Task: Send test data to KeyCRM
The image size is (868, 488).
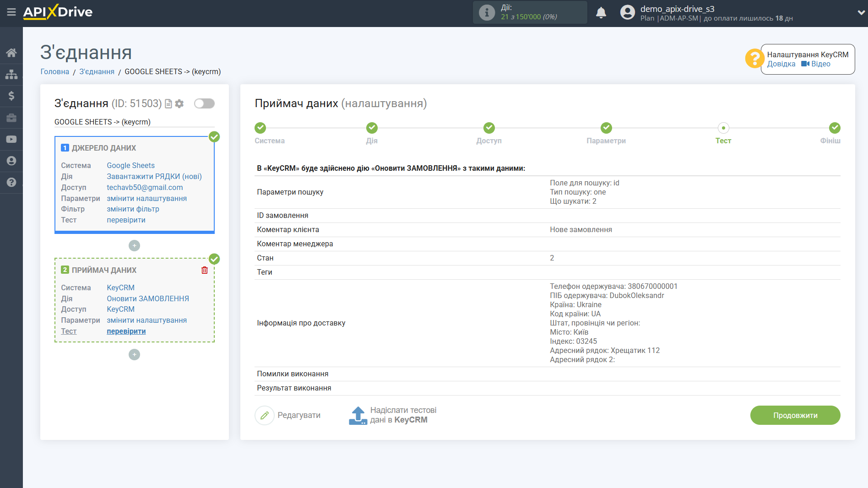Action: click(393, 415)
